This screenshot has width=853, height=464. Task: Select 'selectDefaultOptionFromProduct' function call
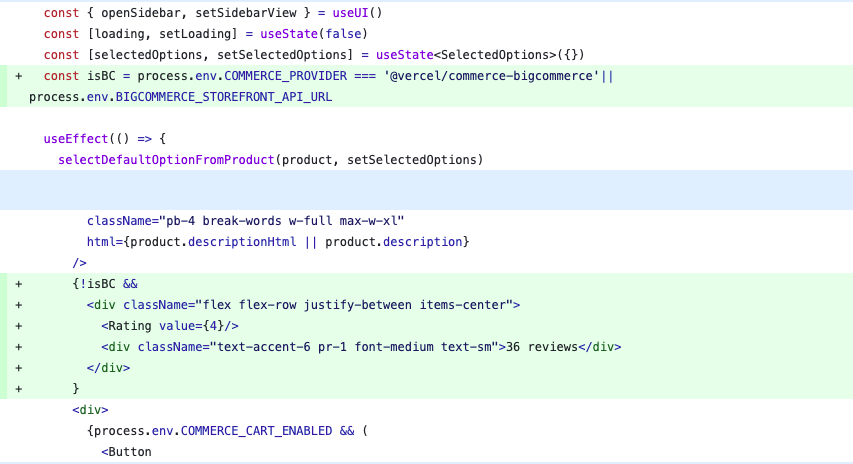click(x=166, y=160)
